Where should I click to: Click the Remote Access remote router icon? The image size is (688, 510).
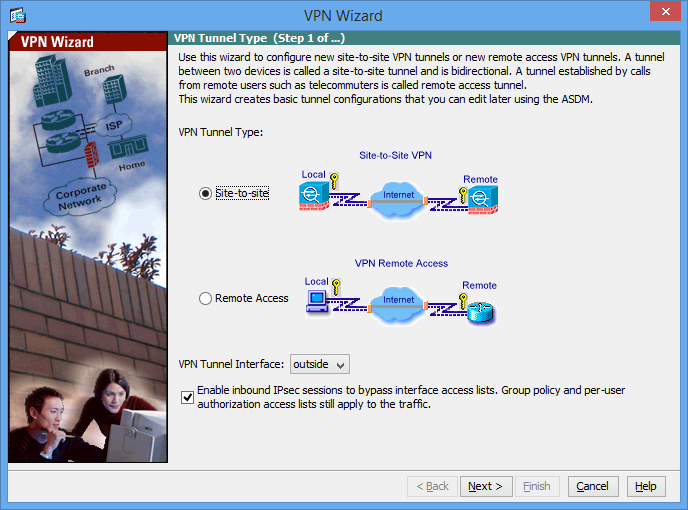pyautogui.click(x=480, y=312)
